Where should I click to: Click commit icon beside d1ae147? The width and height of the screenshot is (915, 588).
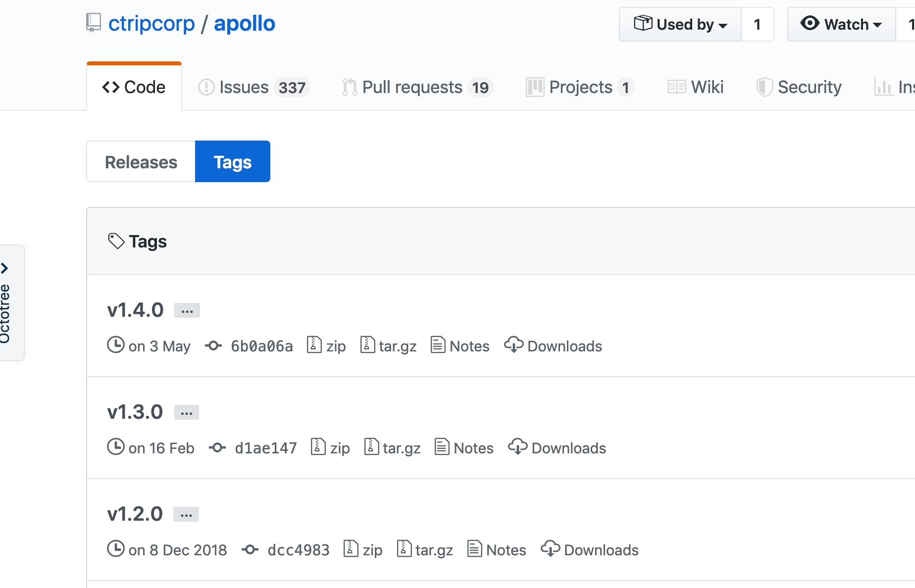point(217,447)
